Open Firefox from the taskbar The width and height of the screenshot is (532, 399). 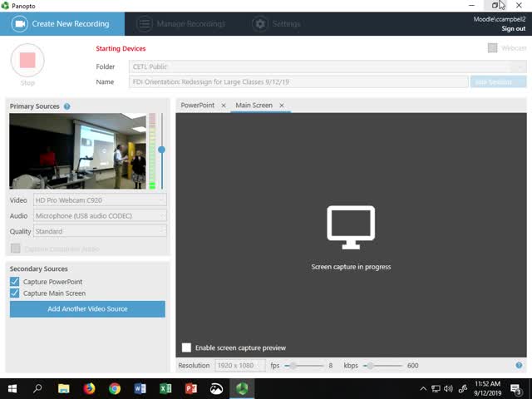click(89, 388)
